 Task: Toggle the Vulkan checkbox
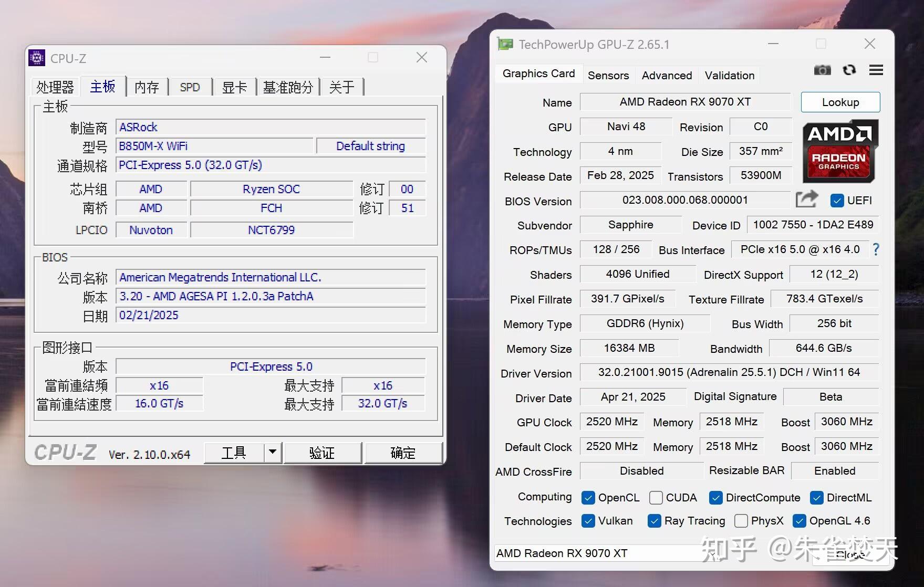coord(588,521)
